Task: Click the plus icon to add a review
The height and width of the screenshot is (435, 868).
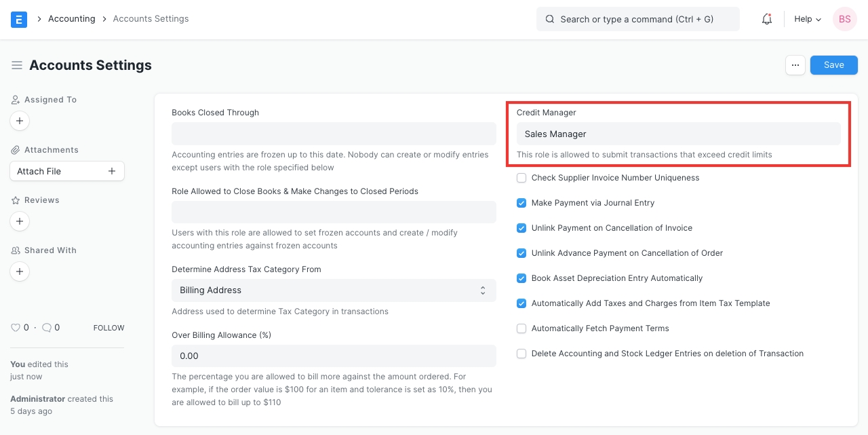Action: (20, 221)
